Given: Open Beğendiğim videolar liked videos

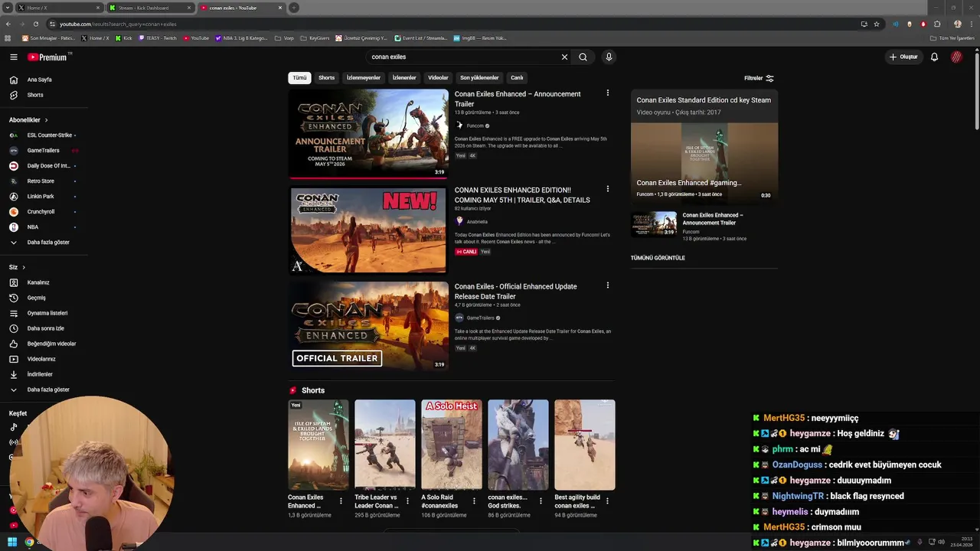Looking at the screenshot, I should [51, 344].
